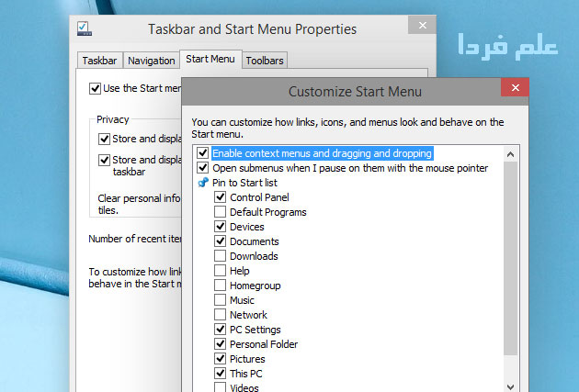Click the Taskbar Properties window title icon
The image size is (579, 392).
[x=85, y=28]
